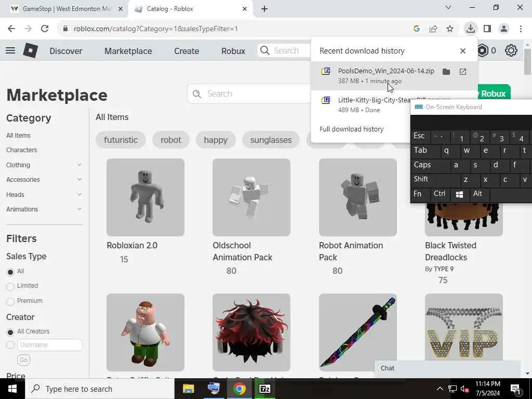The image size is (532, 399).
Task: Click the creator Username input field
Action: pyautogui.click(x=50, y=345)
